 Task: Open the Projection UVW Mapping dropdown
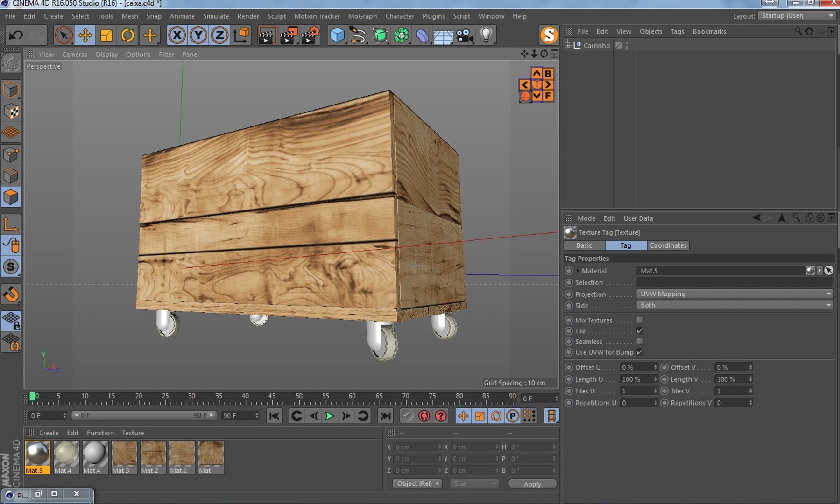pos(734,294)
